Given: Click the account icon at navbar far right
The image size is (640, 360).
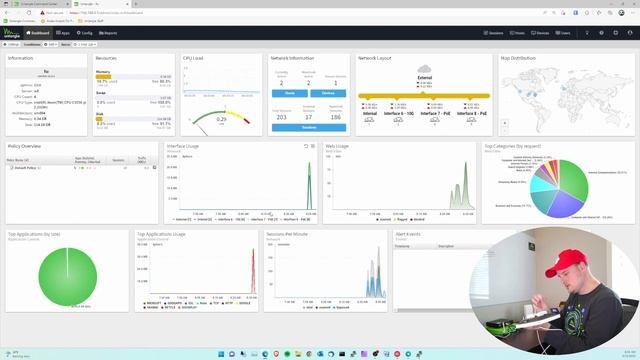Looking at the screenshot, I should [x=630, y=33].
